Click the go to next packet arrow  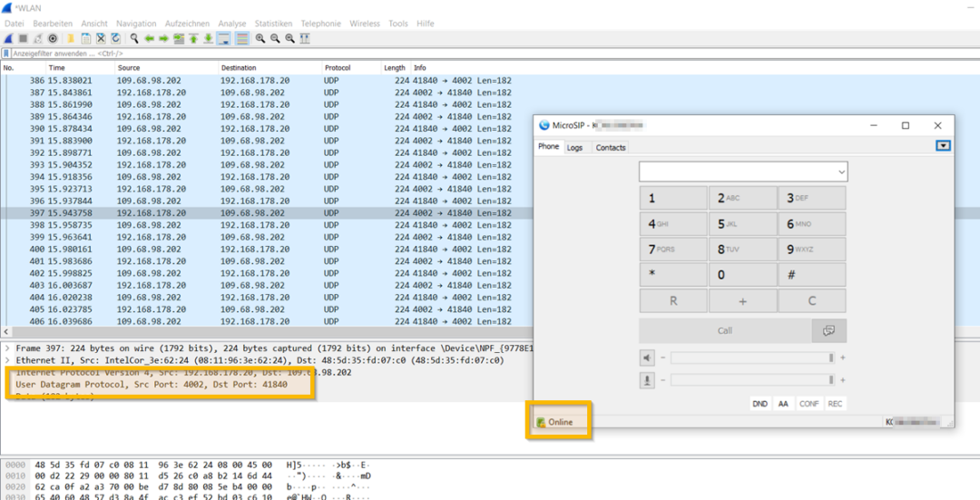point(164,38)
